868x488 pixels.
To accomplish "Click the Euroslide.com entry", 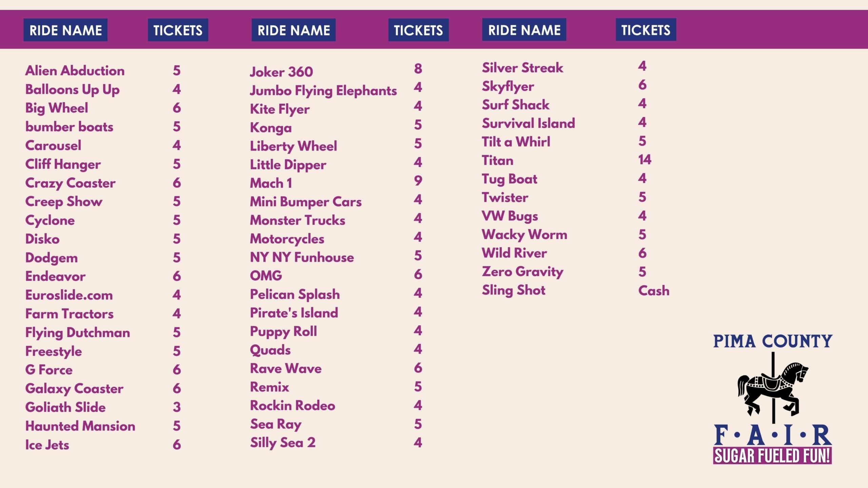I will (x=69, y=295).
